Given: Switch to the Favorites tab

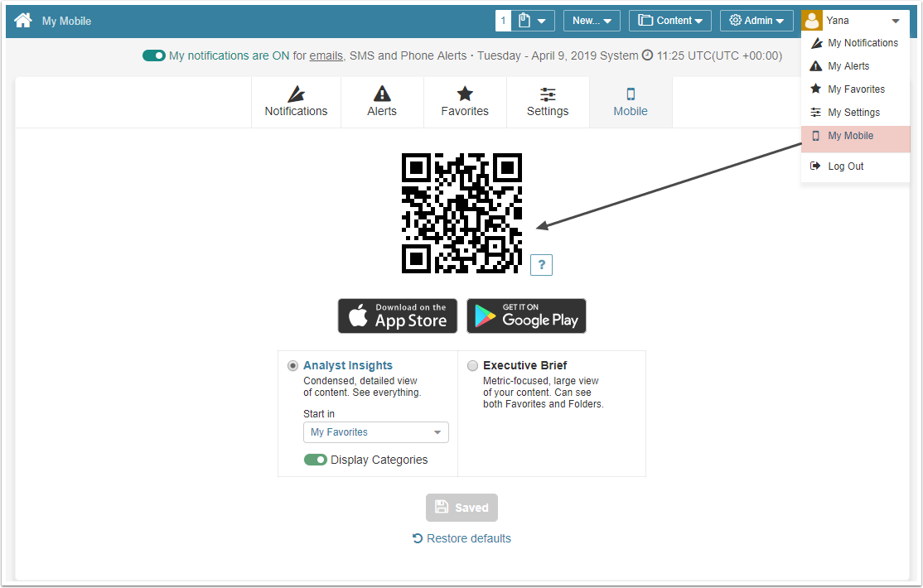Looking at the screenshot, I should [x=465, y=102].
